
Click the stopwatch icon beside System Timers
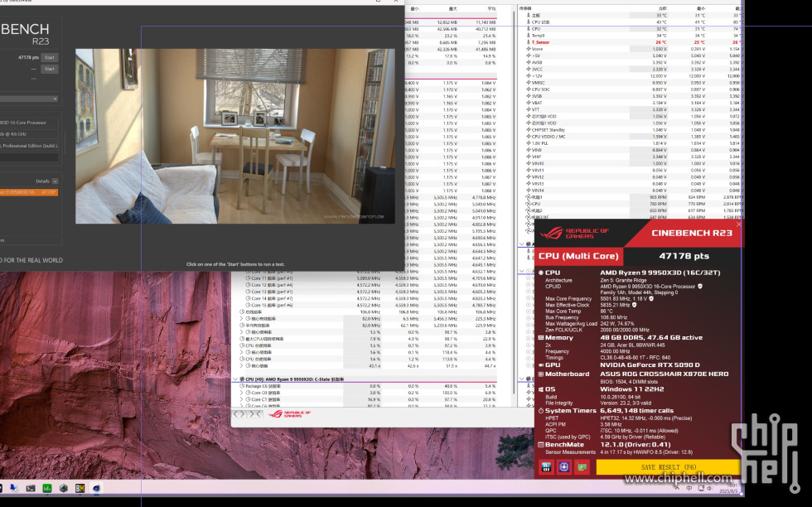pyautogui.click(x=540, y=411)
